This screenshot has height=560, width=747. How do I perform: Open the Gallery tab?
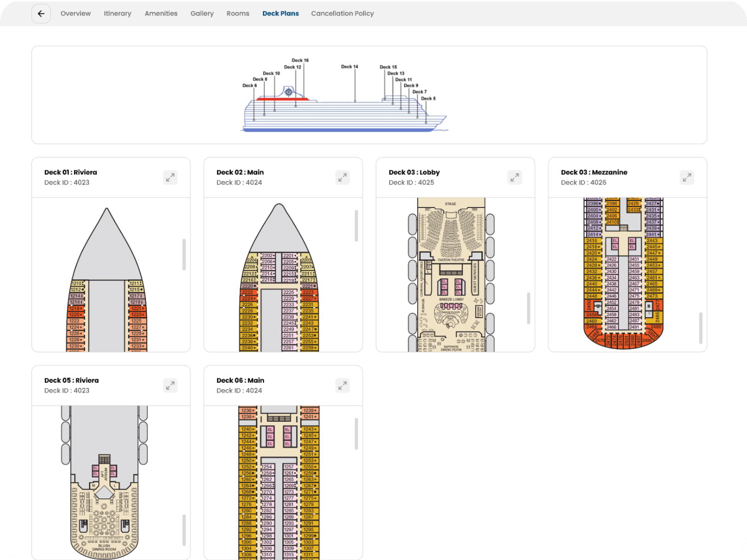(x=202, y=14)
